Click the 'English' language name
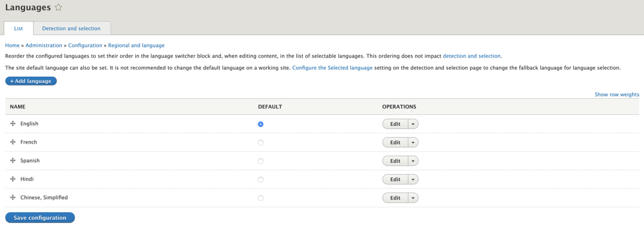This screenshot has height=230, width=644. pyautogui.click(x=30, y=124)
